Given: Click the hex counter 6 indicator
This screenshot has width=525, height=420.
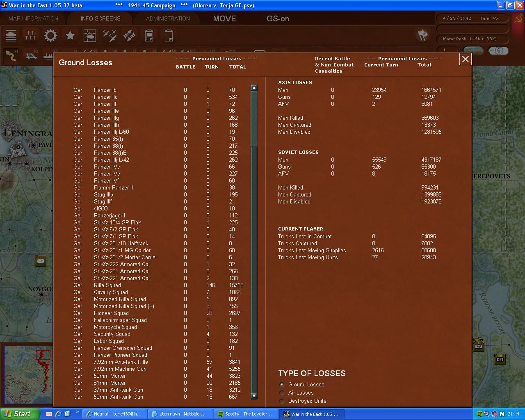Looking at the screenshot, I should coord(498,51).
